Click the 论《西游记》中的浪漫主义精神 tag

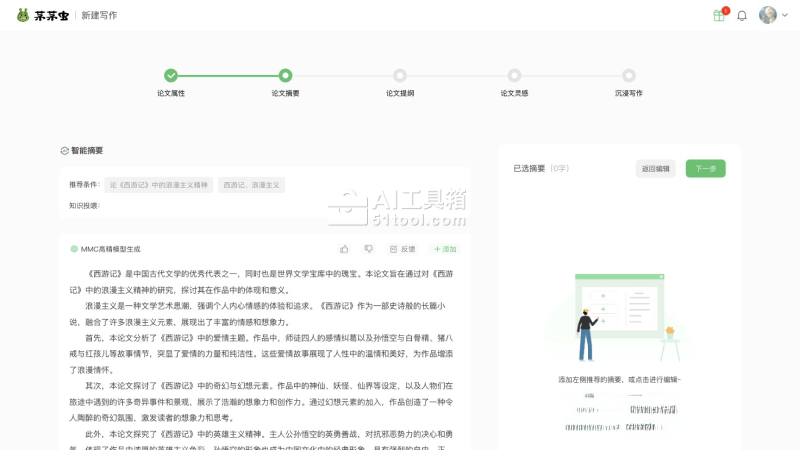[159, 185]
